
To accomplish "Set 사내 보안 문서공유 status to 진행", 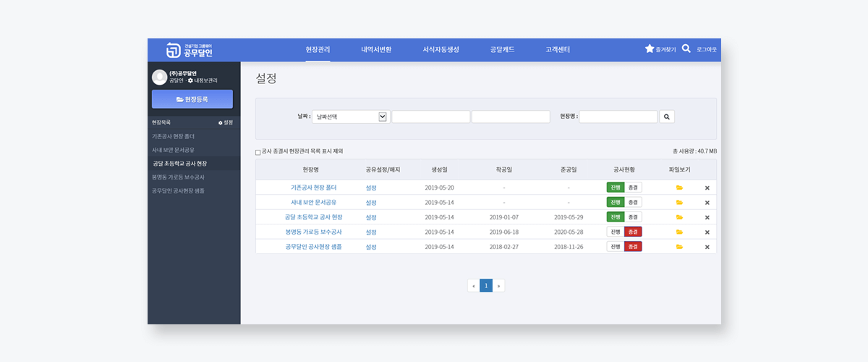I will pyautogui.click(x=615, y=202).
